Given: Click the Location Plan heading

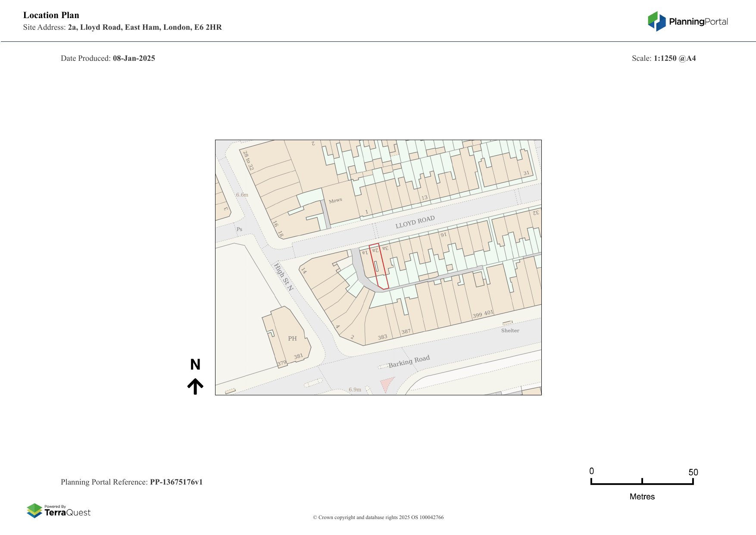Looking at the screenshot, I should (51, 15).
